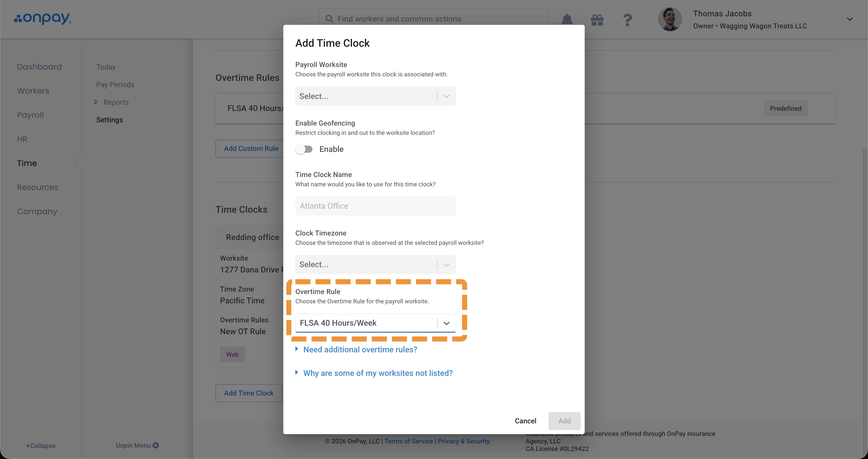Image resolution: width=868 pixels, height=459 pixels.
Task: Open the notifications bell icon
Action: pos(567,19)
